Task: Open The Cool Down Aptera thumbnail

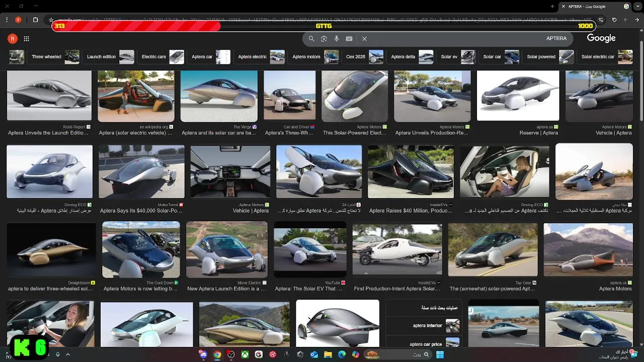Action: click(141, 250)
